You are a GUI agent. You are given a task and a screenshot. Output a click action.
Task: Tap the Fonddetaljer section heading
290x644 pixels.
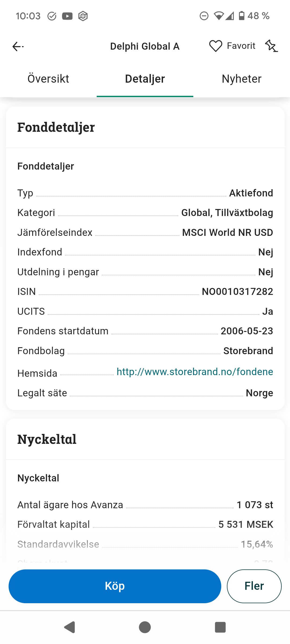56,127
